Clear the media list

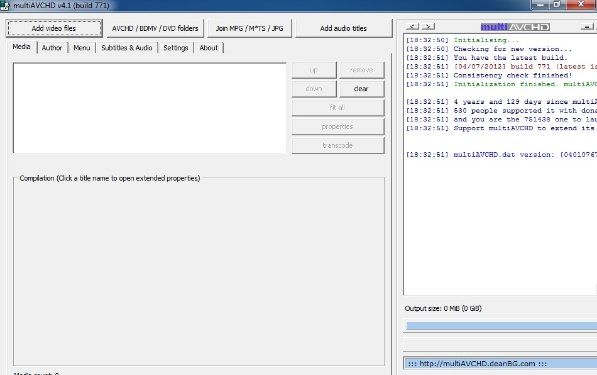361,89
